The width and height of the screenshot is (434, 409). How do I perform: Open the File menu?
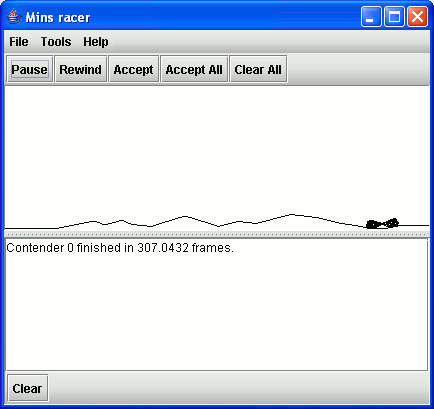pos(19,42)
